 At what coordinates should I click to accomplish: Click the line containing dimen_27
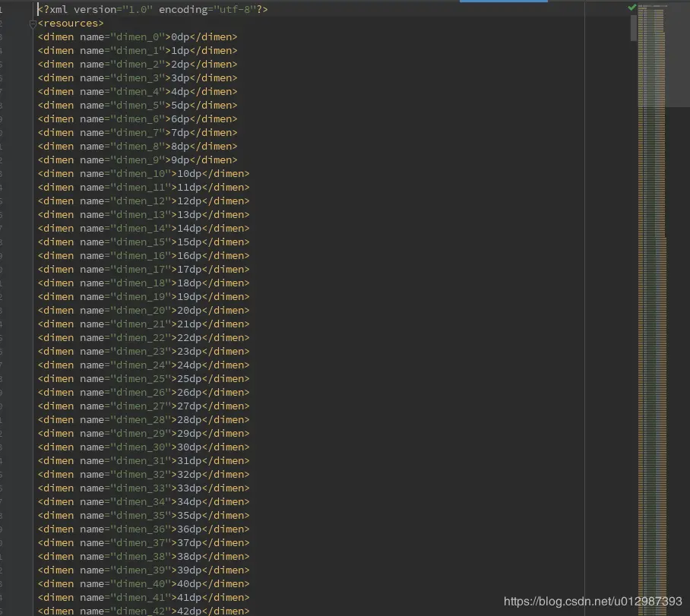144,406
